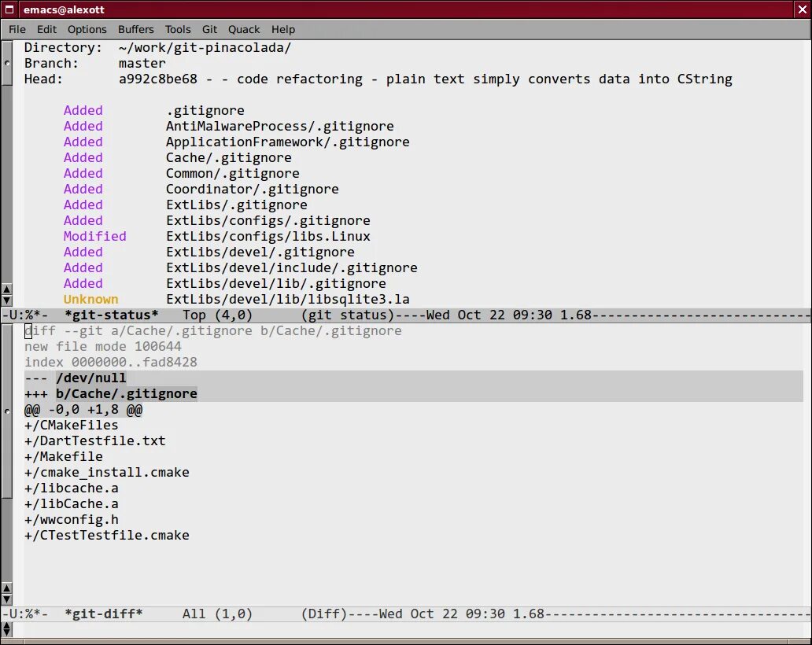Click the *git-diff* buffer name in mode line
The width and height of the screenshot is (812, 645).
pyautogui.click(x=104, y=614)
